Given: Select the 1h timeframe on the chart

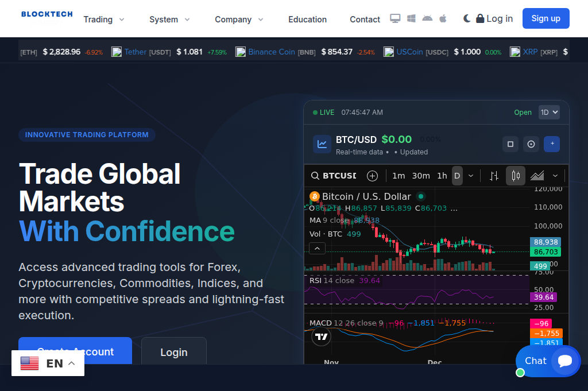Looking at the screenshot, I should (442, 176).
